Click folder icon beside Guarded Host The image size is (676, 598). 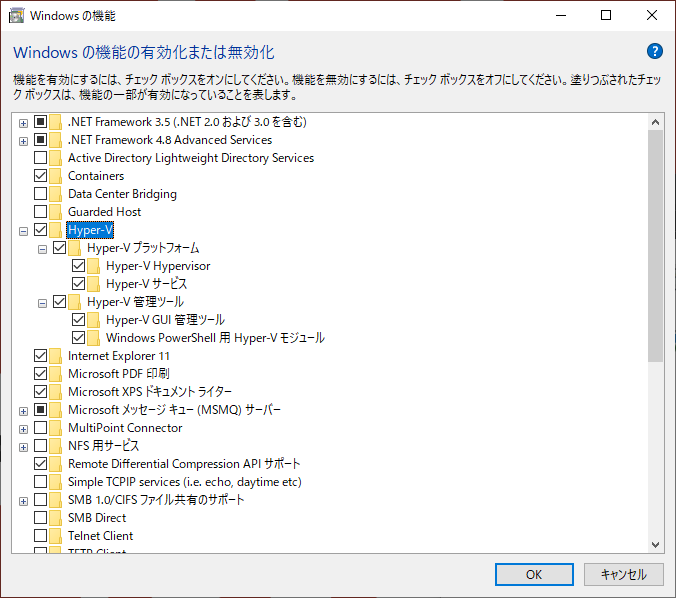(55, 212)
